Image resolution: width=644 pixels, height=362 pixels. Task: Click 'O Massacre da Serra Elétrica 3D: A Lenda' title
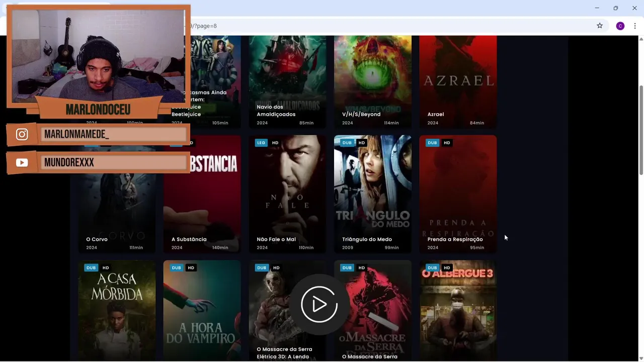tap(284, 353)
